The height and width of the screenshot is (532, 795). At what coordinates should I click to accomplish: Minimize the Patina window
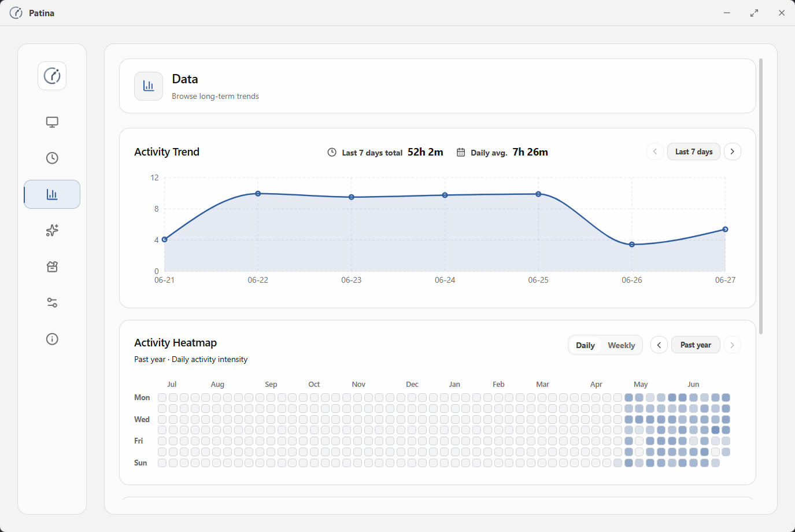point(727,13)
